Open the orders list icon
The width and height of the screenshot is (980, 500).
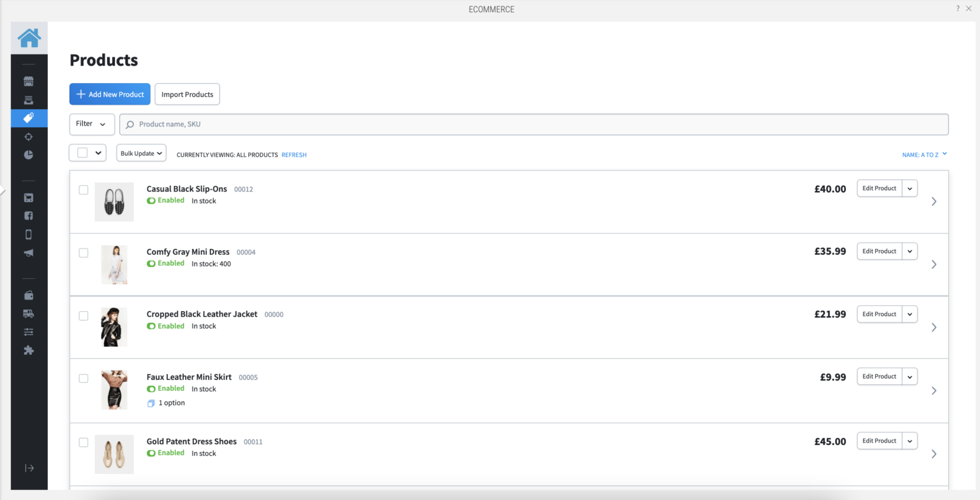29,100
